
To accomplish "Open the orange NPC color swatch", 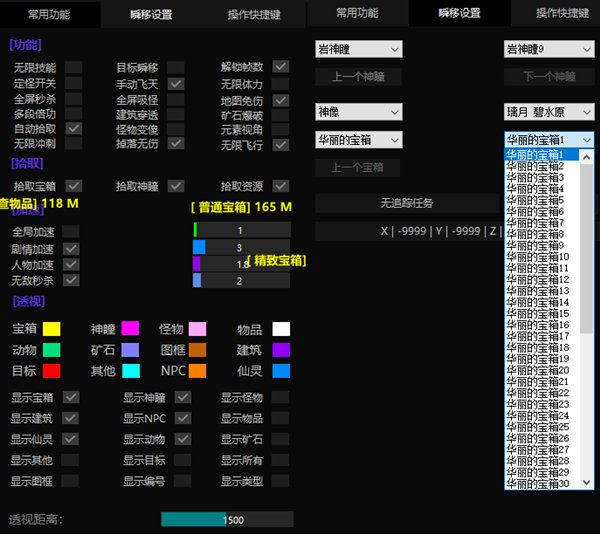I will 197,371.
